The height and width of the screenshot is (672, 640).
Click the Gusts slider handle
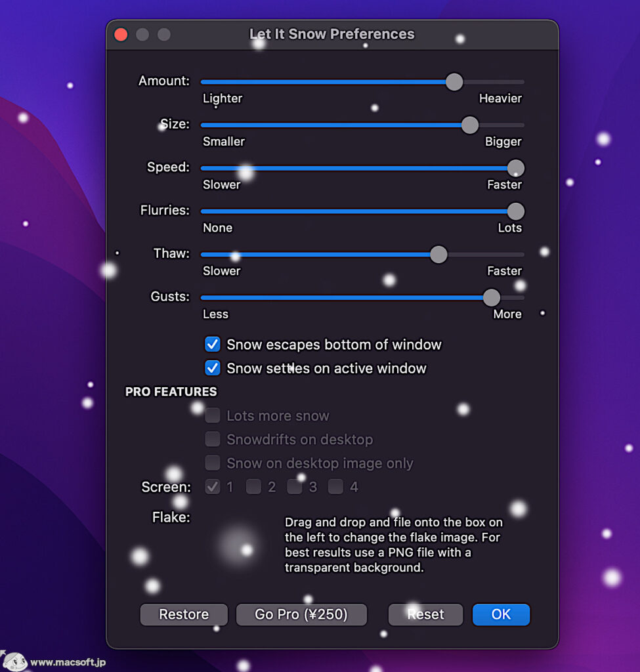tap(491, 297)
